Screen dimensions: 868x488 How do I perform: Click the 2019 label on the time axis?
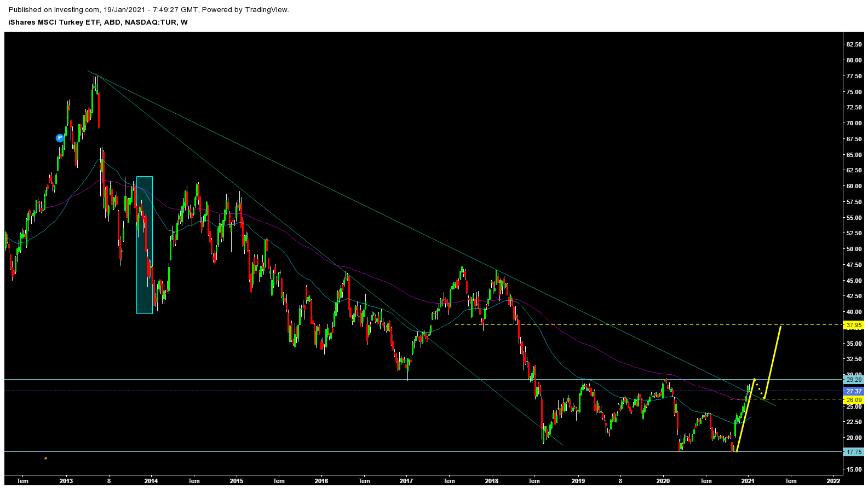coord(578,481)
